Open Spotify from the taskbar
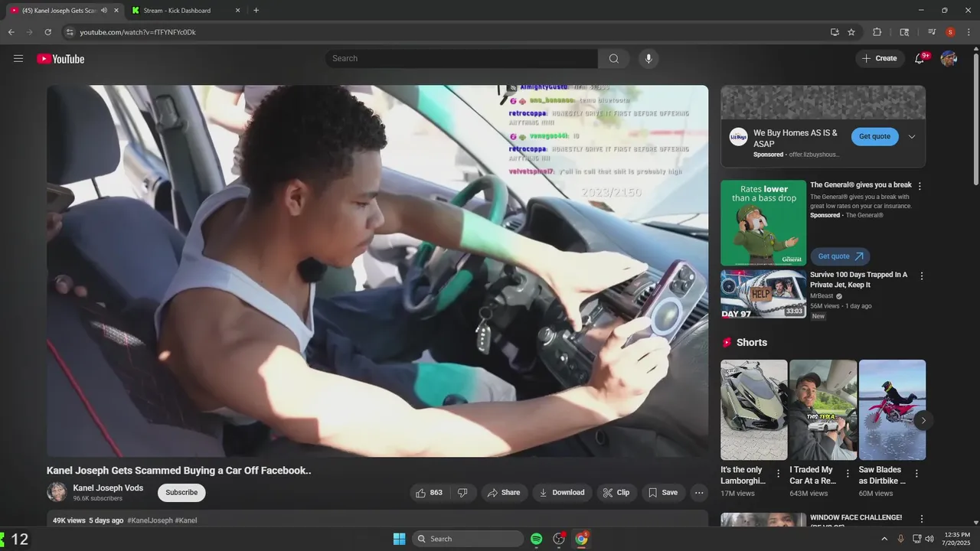Viewport: 980px width, 551px height. point(537,539)
